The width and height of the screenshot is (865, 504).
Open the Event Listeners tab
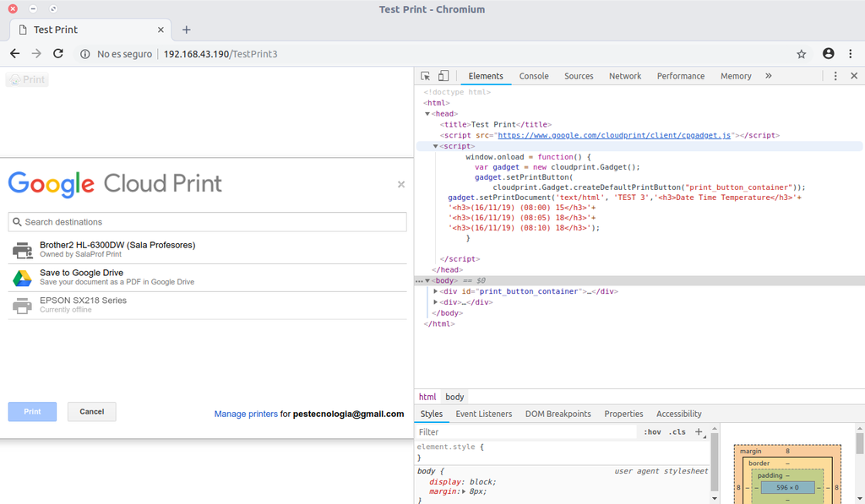484,414
